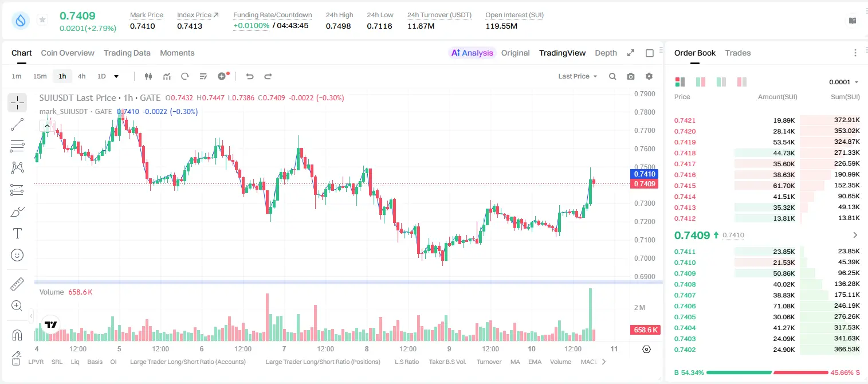Undo the last chart action
868x384 pixels.
click(250, 76)
